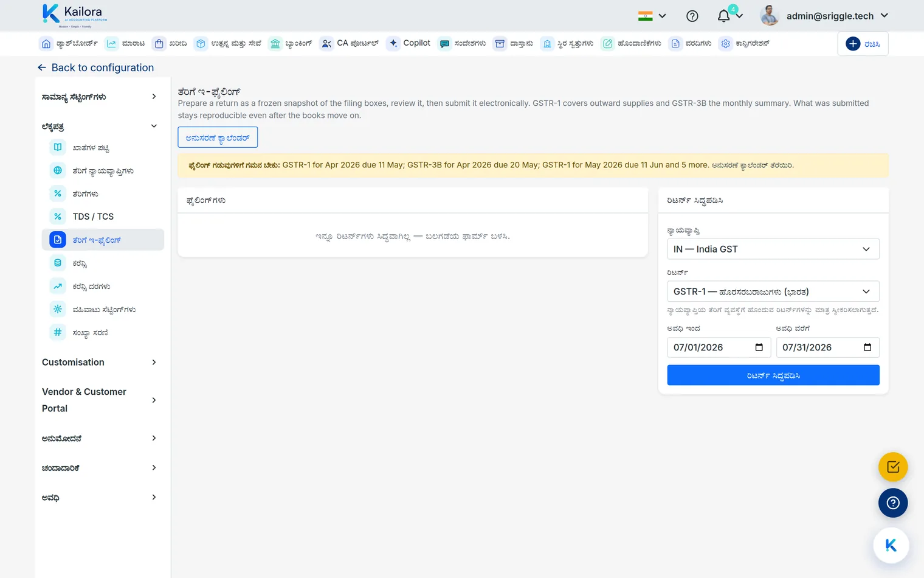Viewport: 924px width, 578px height.
Task: Open compliance calendar link in yellow banner
Action: point(753,165)
